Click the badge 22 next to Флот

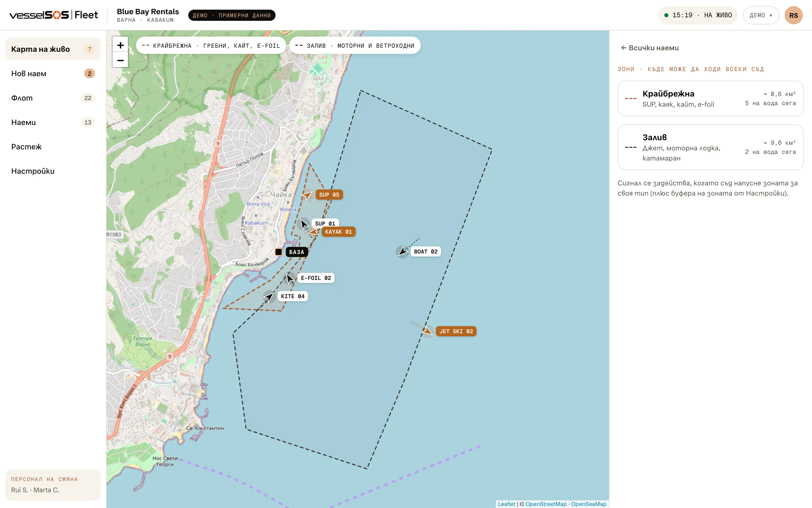click(x=88, y=98)
